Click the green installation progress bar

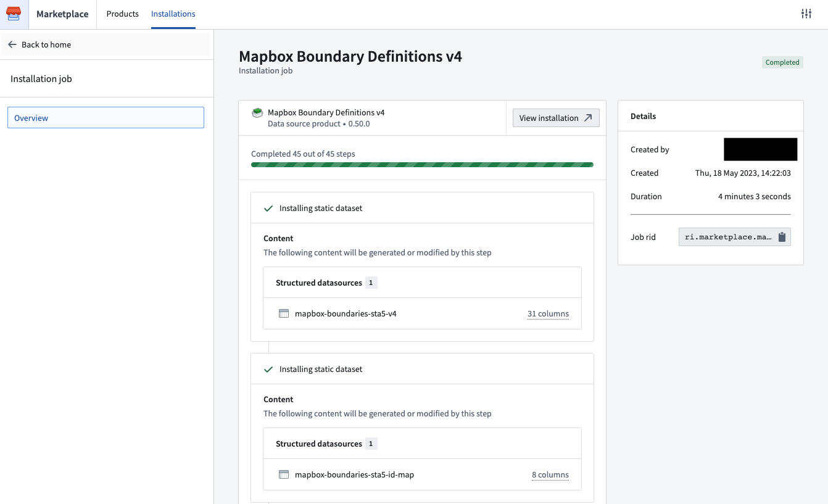click(x=422, y=165)
